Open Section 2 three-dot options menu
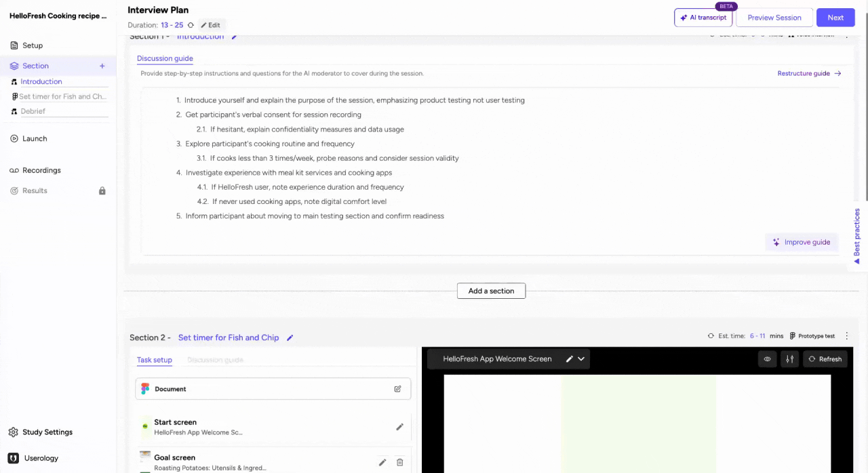868x473 pixels. 846,336
